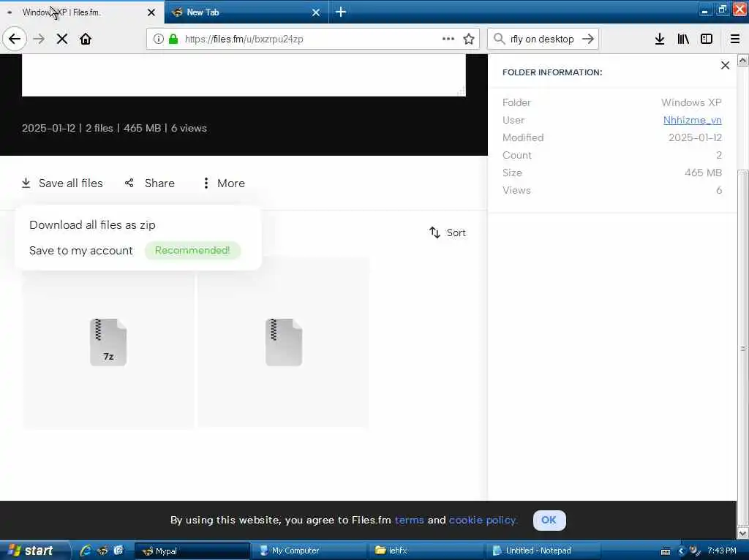Open the terms link
749x560 pixels.
[x=410, y=520]
